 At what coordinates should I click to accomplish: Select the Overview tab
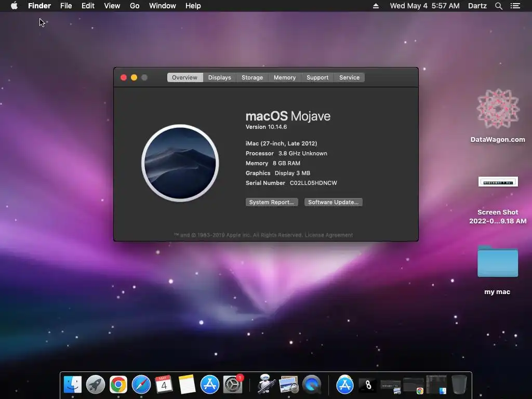click(x=184, y=77)
